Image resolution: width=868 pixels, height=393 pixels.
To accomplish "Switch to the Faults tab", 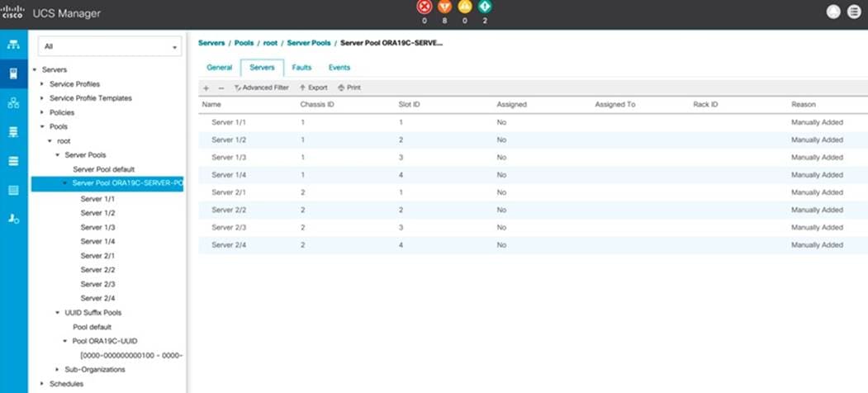I will [x=301, y=68].
